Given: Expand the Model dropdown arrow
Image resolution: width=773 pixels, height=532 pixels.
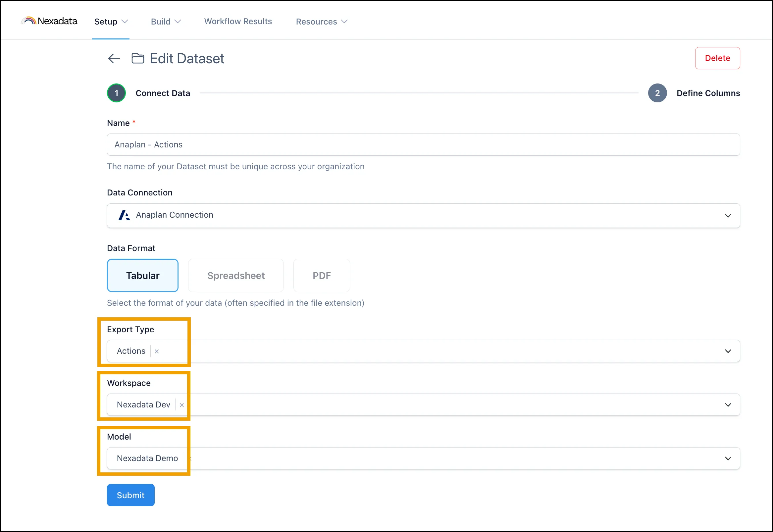Looking at the screenshot, I should click(x=728, y=458).
